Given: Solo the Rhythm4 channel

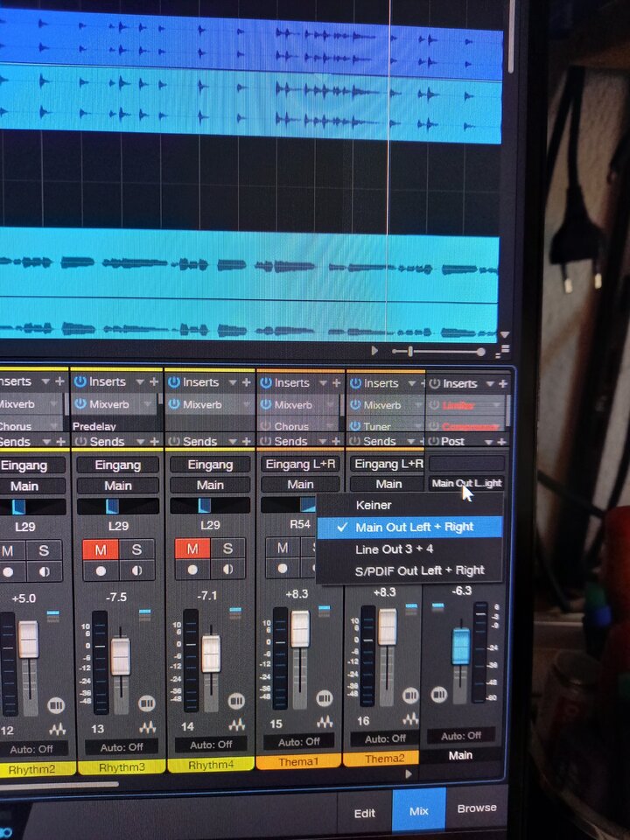Looking at the screenshot, I should (227, 549).
